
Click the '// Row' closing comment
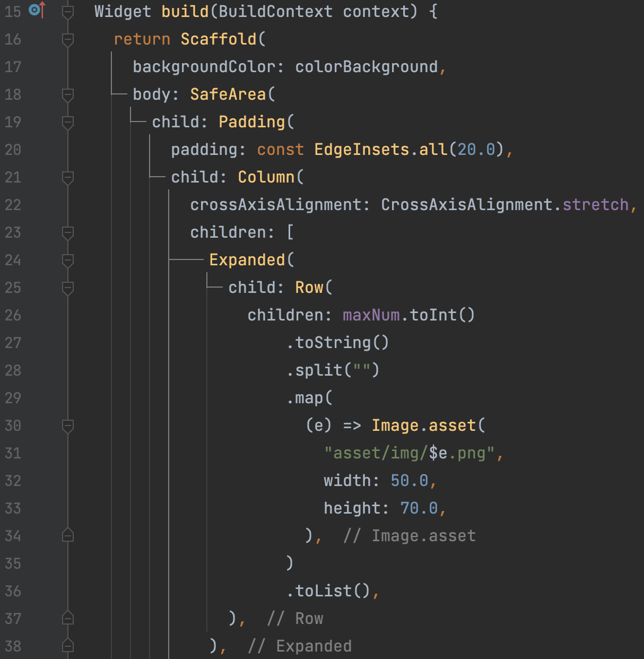(295, 619)
